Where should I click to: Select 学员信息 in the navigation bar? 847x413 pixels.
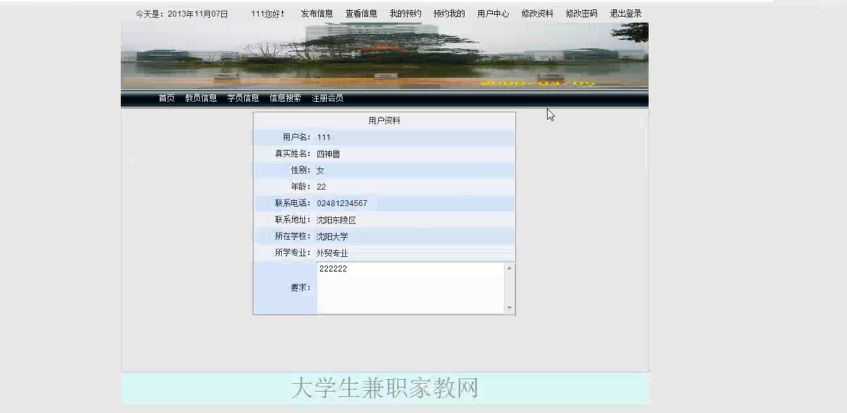click(x=243, y=98)
